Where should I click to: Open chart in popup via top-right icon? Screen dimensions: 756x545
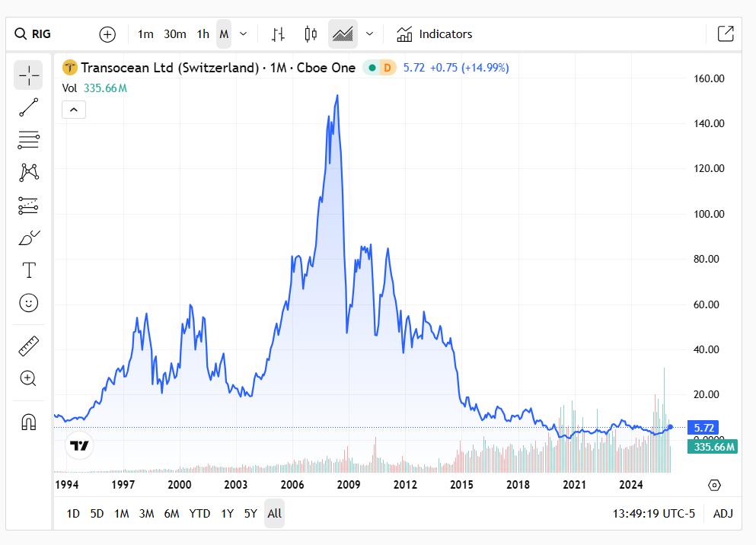pyautogui.click(x=725, y=33)
